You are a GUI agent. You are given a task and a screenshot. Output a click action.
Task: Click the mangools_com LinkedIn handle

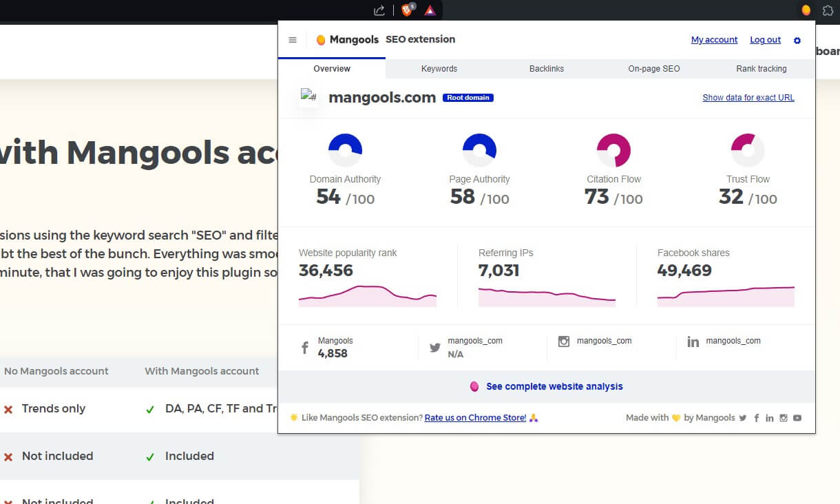pos(733,341)
